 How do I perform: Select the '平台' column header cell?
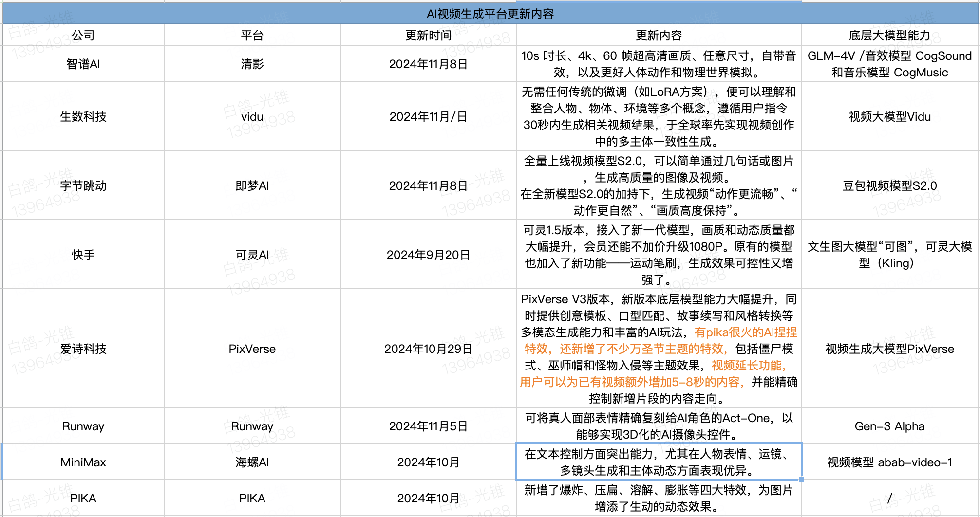(x=252, y=35)
